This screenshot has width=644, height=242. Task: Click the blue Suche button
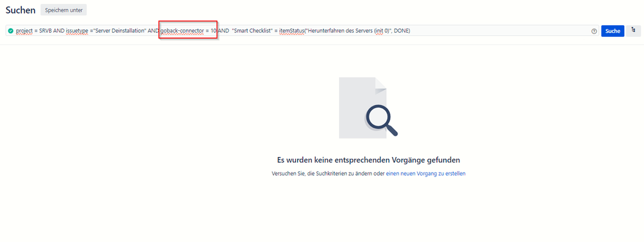(x=612, y=31)
